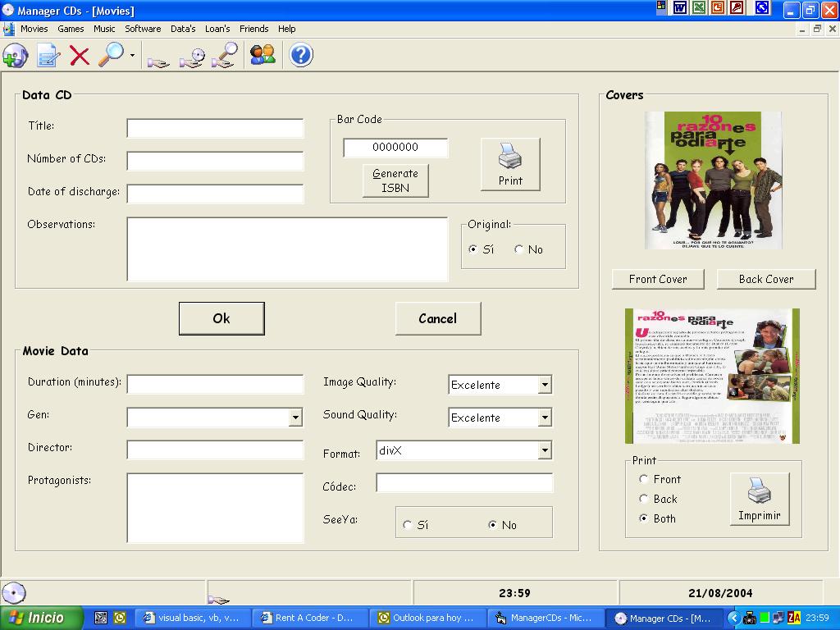Click the red X delete icon
840x630 pixels.
80,56
